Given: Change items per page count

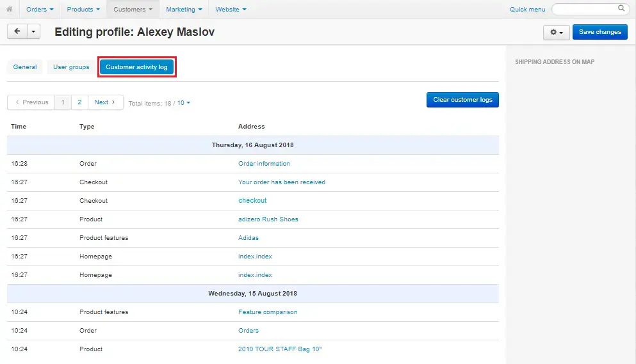Looking at the screenshot, I should [184, 103].
